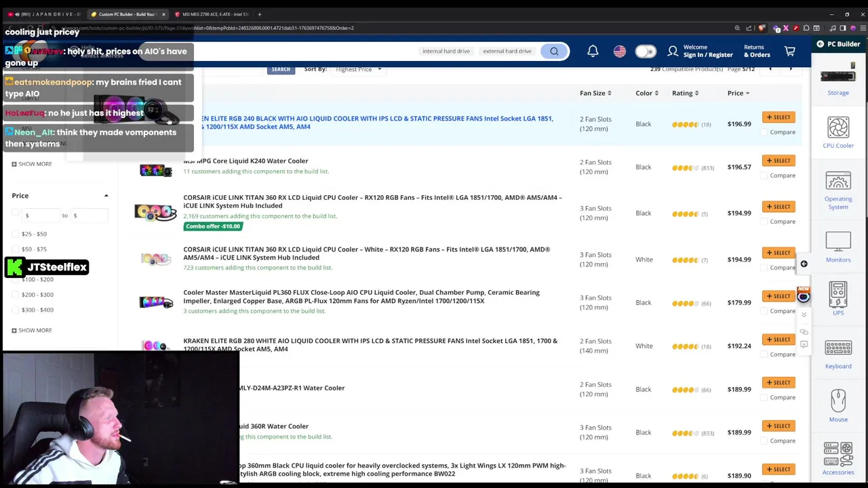Open Cooler Master PL360 product thumbnail

(x=155, y=302)
